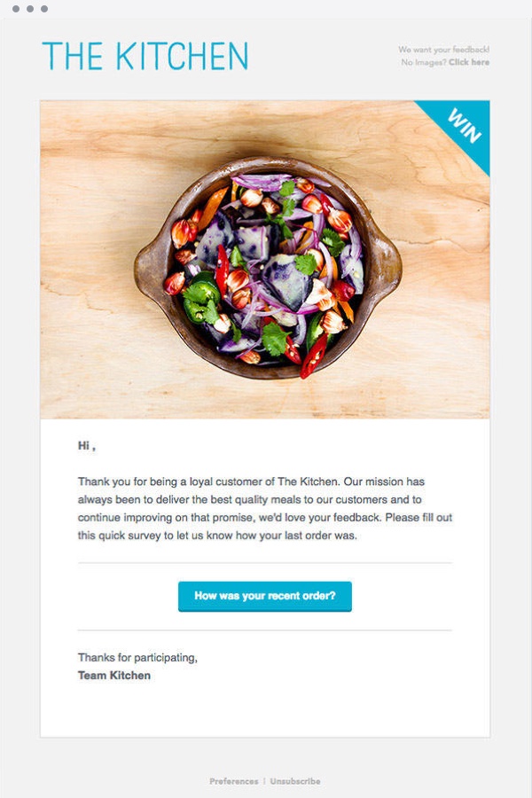The height and width of the screenshot is (798, 532).
Task: Select the 'We want your feedback!' preheader text
Action: click(444, 50)
